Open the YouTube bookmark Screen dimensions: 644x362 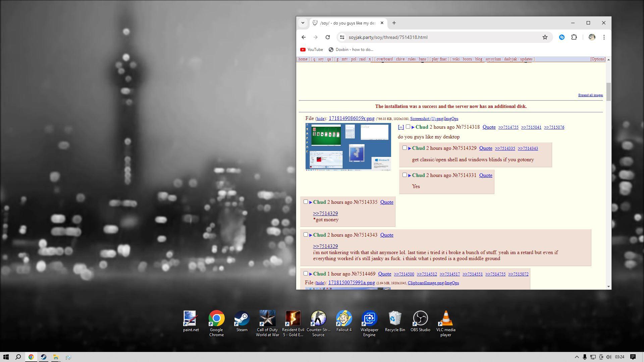coord(311,50)
